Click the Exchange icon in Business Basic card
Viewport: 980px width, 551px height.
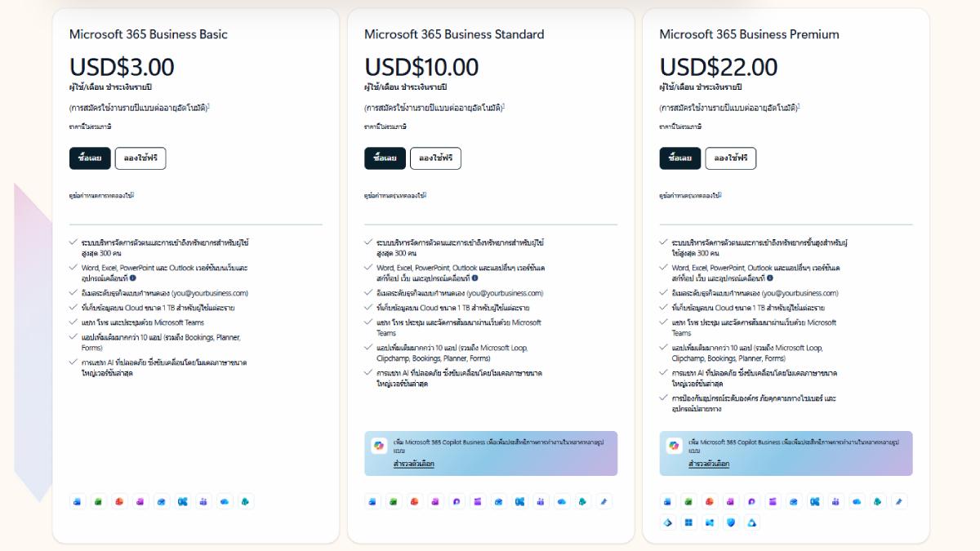click(x=183, y=501)
